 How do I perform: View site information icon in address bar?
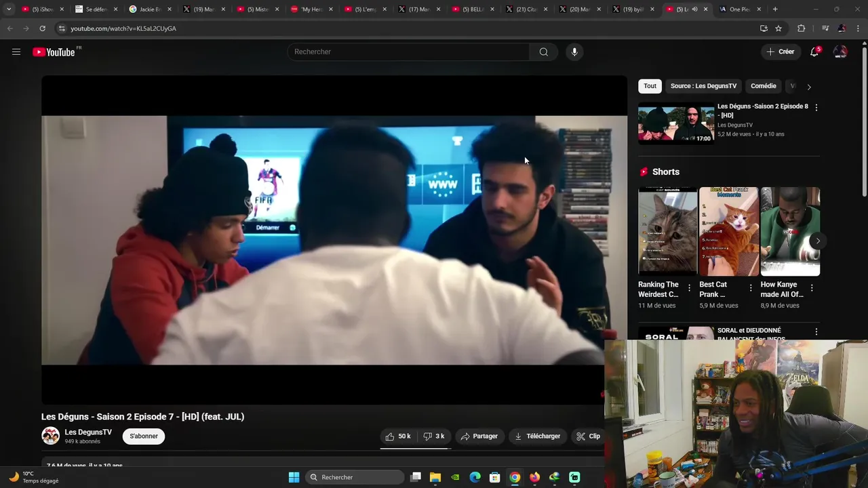tap(61, 28)
